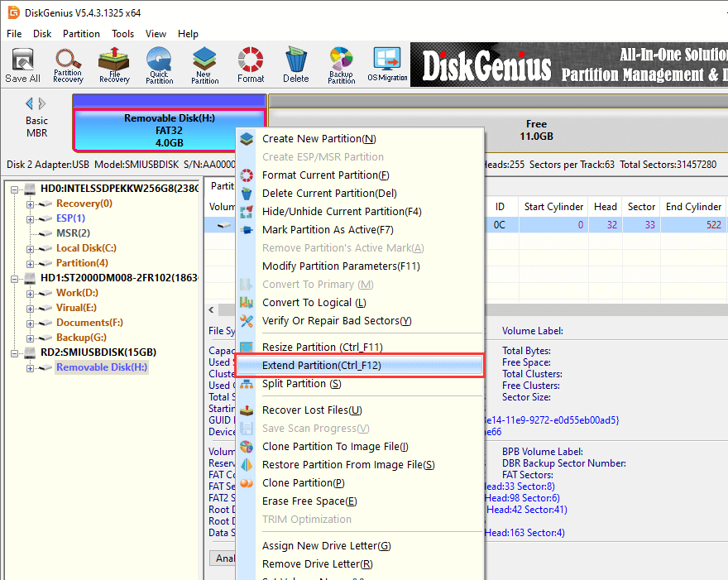Go to previous disk arrow
Viewport: 728px width, 580px height.
tap(30, 103)
